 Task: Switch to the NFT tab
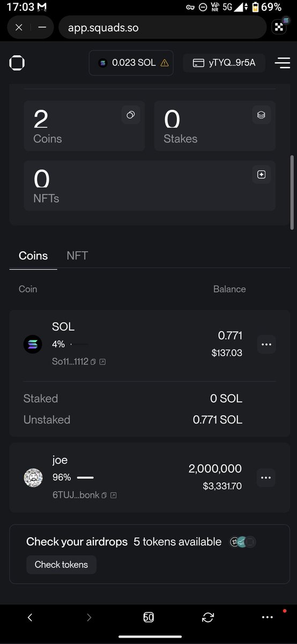pos(77,255)
